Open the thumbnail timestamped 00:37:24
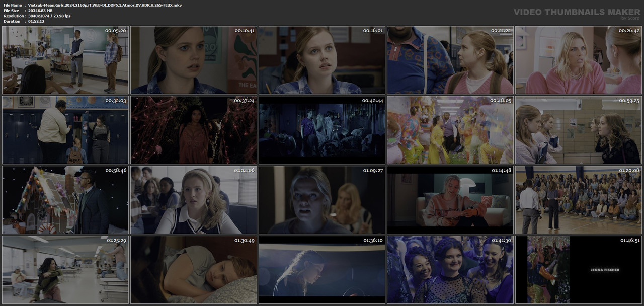Viewport: 644px width, 306px height. [194, 130]
